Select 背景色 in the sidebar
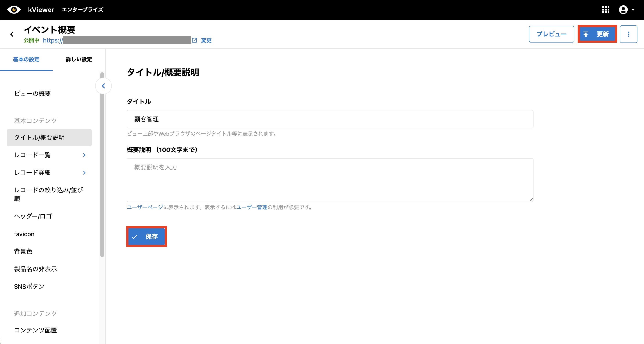Image resolution: width=644 pixels, height=344 pixels. (23, 251)
